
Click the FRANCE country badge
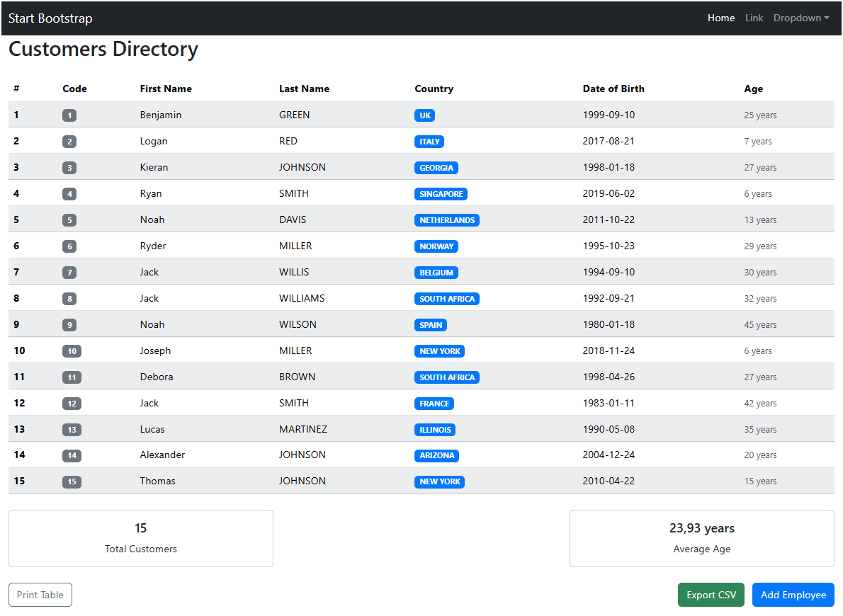click(434, 404)
